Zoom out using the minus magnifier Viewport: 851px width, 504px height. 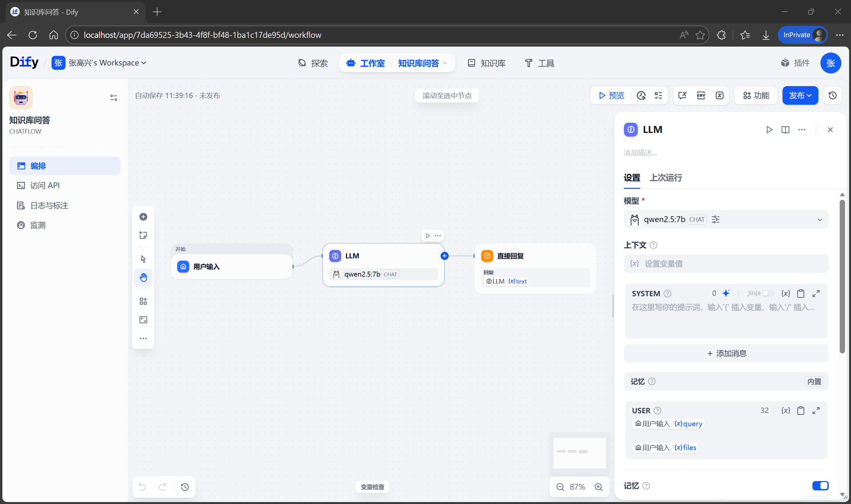560,487
